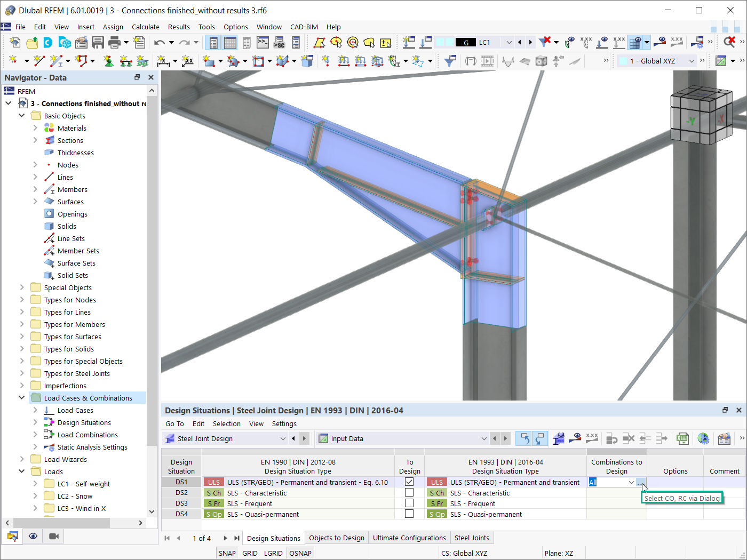
Task: Open table Selection menu
Action: [x=227, y=423]
